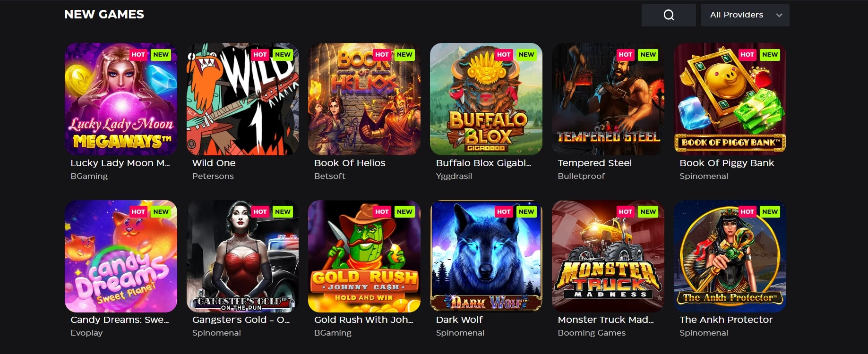Click the search magnifier icon
Image resolution: width=868 pixels, height=354 pixels.
pos(669,15)
